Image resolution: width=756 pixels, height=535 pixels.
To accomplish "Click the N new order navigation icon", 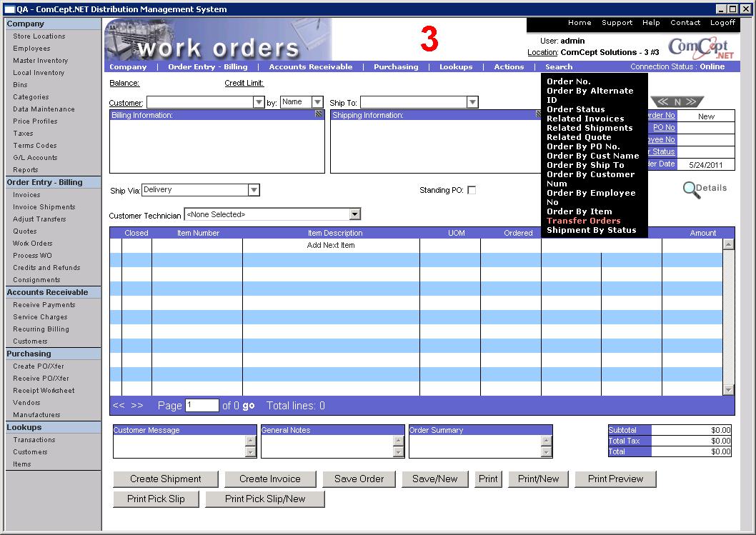I will pyautogui.click(x=677, y=102).
